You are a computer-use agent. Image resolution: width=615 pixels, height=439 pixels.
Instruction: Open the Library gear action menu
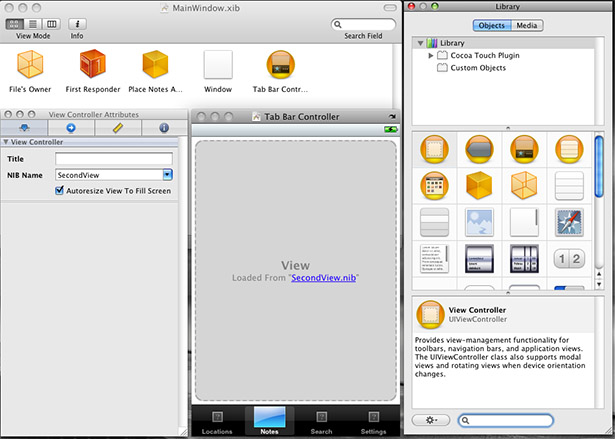pyautogui.click(x=431, y=420)
